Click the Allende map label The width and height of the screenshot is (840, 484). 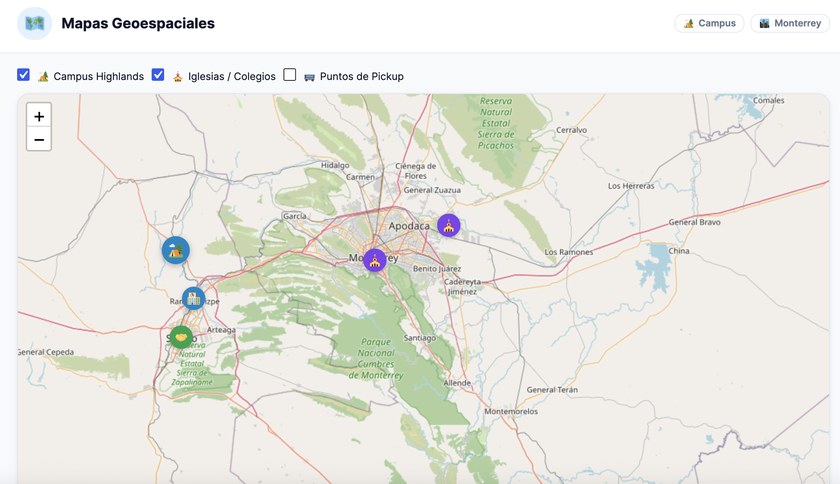click(x=457, y=383)
